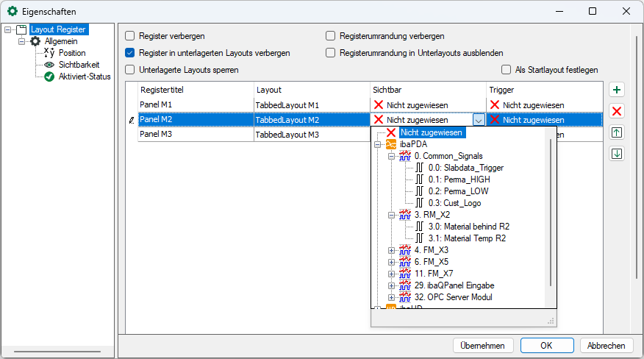This screenshot has height=359, width=644.
Task: Click the green plus add register icon
Action: [x=618, y=90]
